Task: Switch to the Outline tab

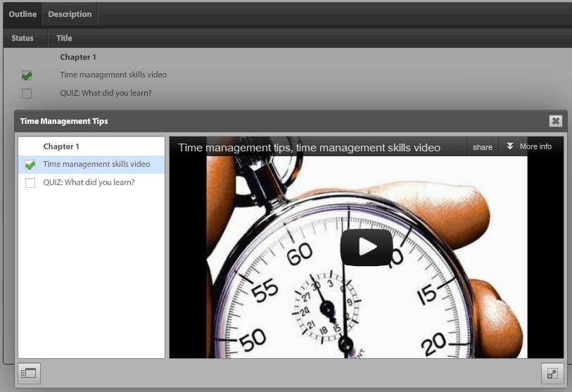Action: 23,14
